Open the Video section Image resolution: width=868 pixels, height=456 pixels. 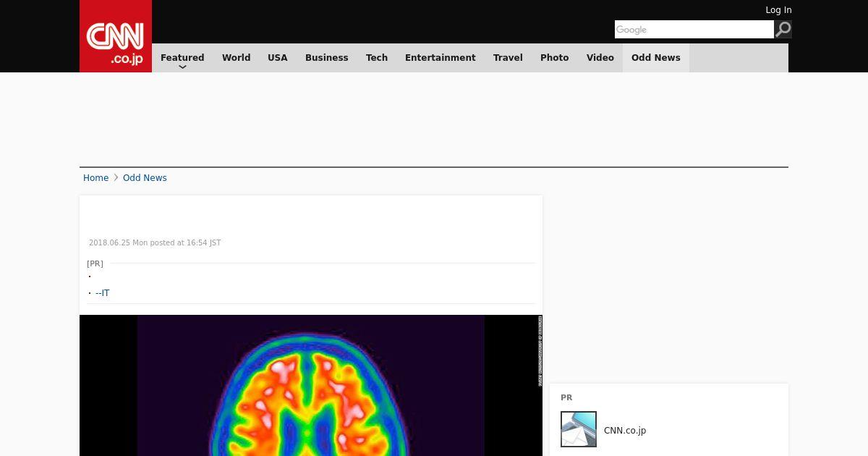pos(600,58)
